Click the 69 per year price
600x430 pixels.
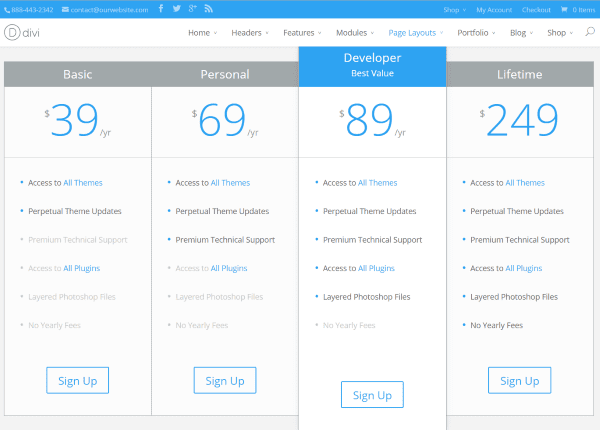[x=225, y=120]
